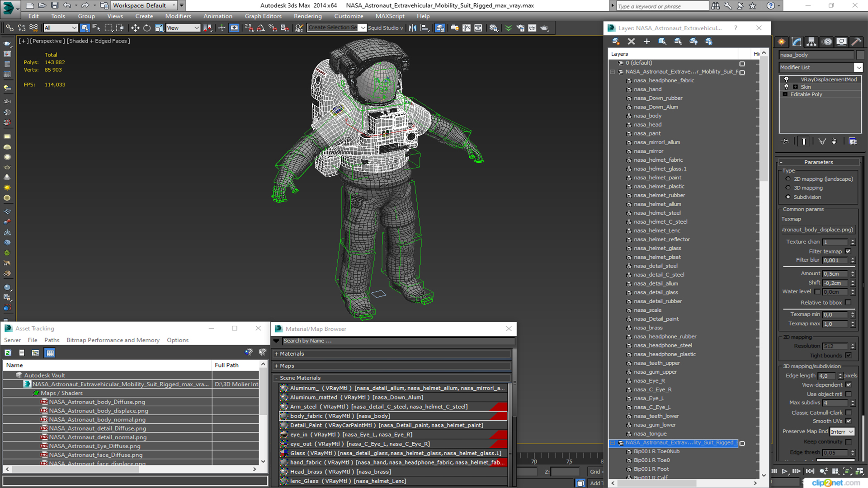Open Preserve Map Bnd Interr dropdown
Image resolution: width=868 pixels, height=488 pixels.
click(x=842, y=432)
